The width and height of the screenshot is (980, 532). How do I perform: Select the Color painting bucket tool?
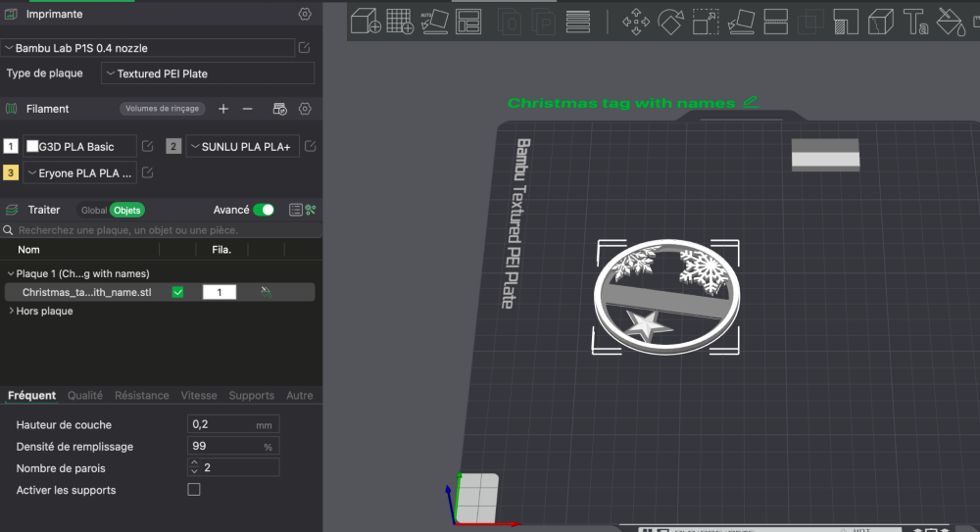(950, 22)
